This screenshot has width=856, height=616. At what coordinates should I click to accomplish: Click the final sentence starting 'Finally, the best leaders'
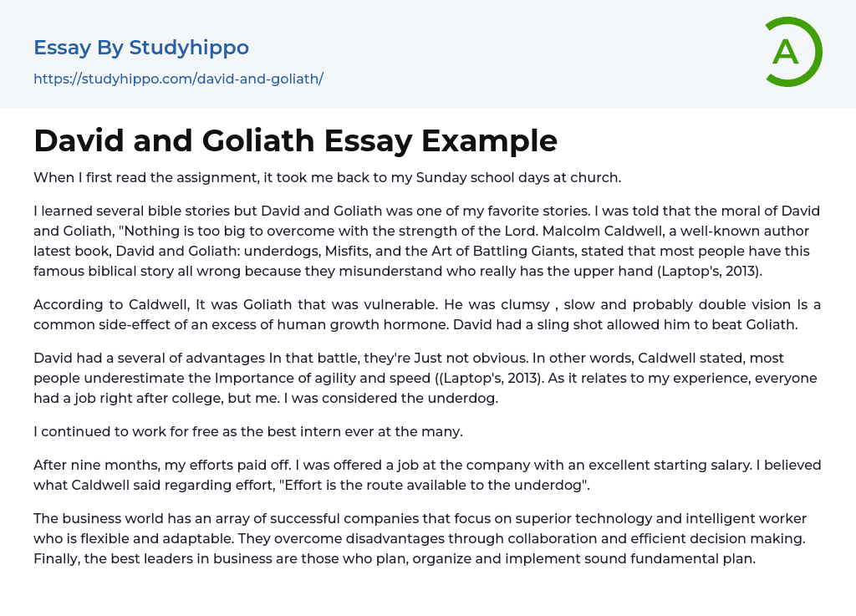coord(395,558)
